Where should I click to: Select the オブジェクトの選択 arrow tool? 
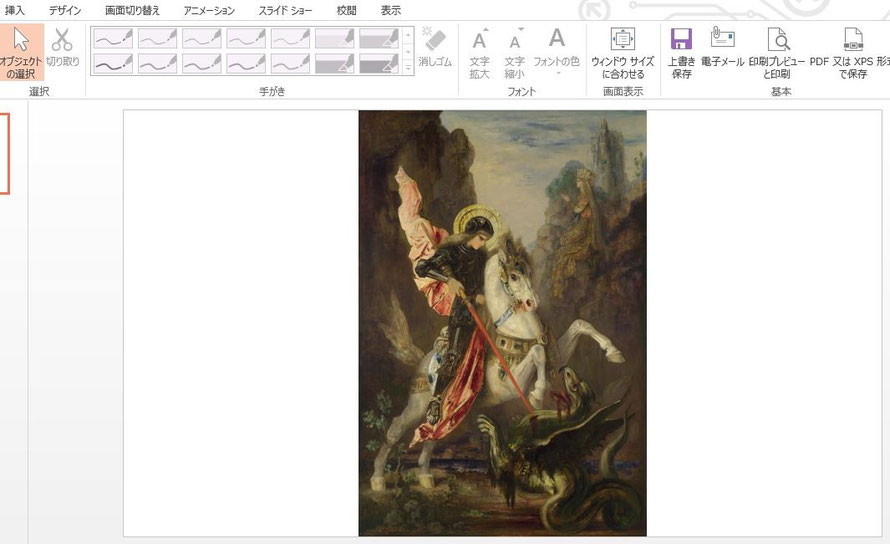(22, 52)
